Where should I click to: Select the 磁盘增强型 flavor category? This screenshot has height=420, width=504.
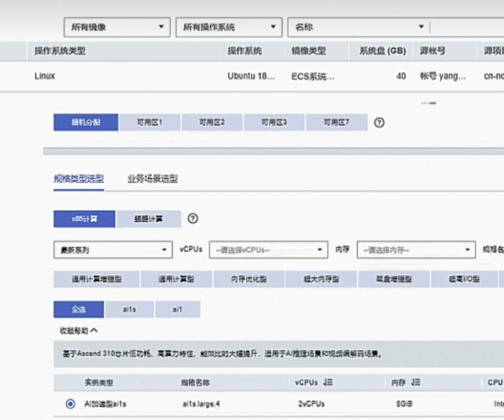point(394,279)
